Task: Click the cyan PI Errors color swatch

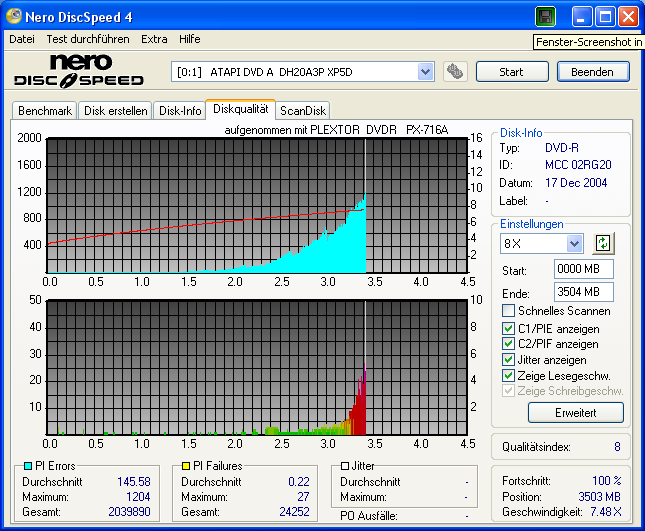Action: click(28, 466)
